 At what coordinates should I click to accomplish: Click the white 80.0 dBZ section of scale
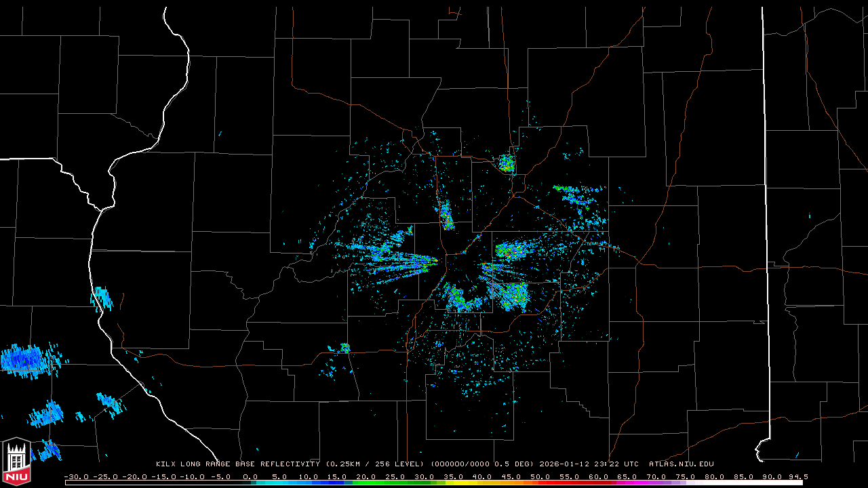coord(713,483)
